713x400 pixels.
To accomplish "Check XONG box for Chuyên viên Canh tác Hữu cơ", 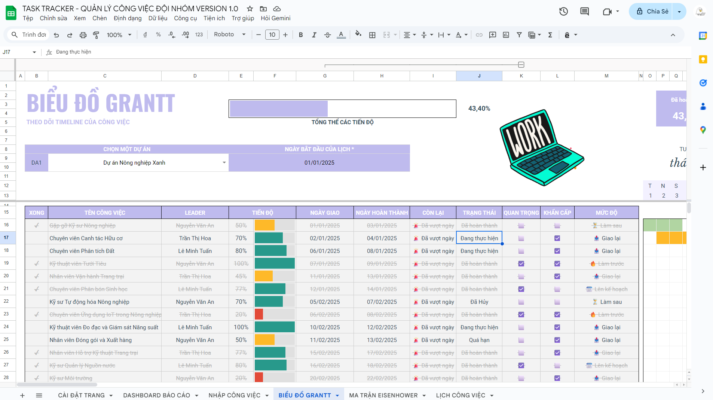I will pos(36,238).
